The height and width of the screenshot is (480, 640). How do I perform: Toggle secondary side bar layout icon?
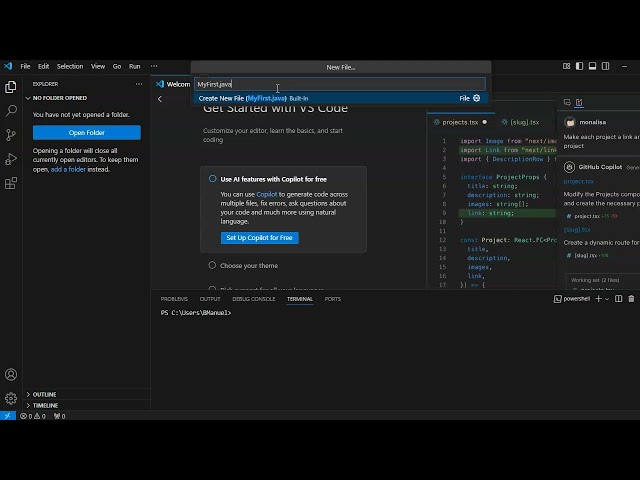606,66
